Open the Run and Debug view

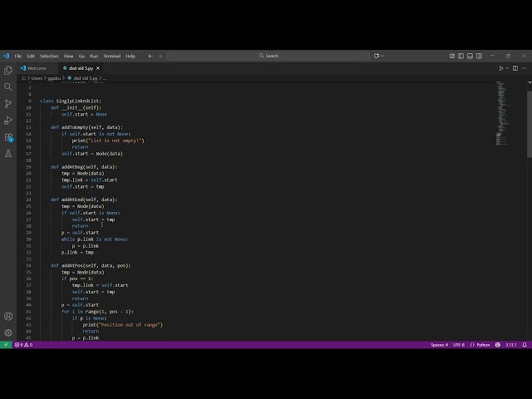(8, 120)
